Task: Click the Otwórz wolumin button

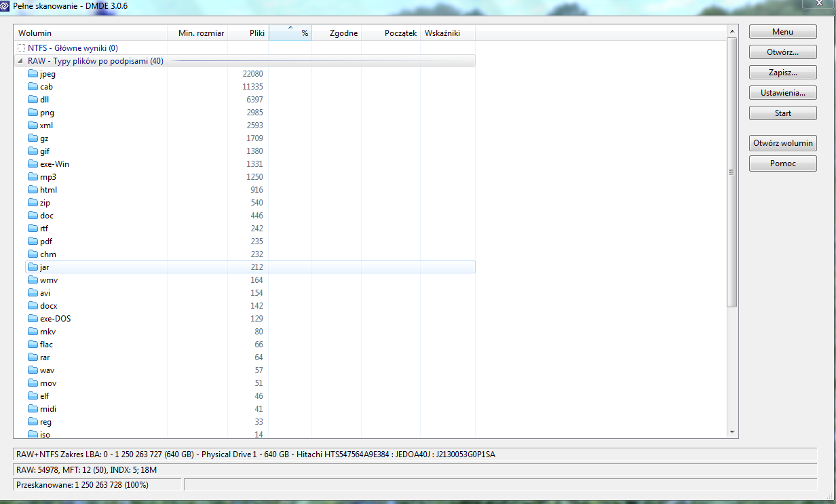Action: [782, 143]
